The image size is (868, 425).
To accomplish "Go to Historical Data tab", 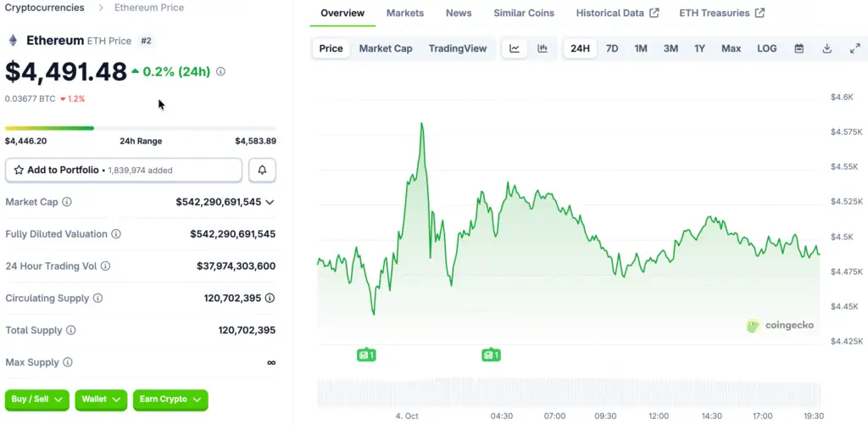I will (x=616, y=14).
